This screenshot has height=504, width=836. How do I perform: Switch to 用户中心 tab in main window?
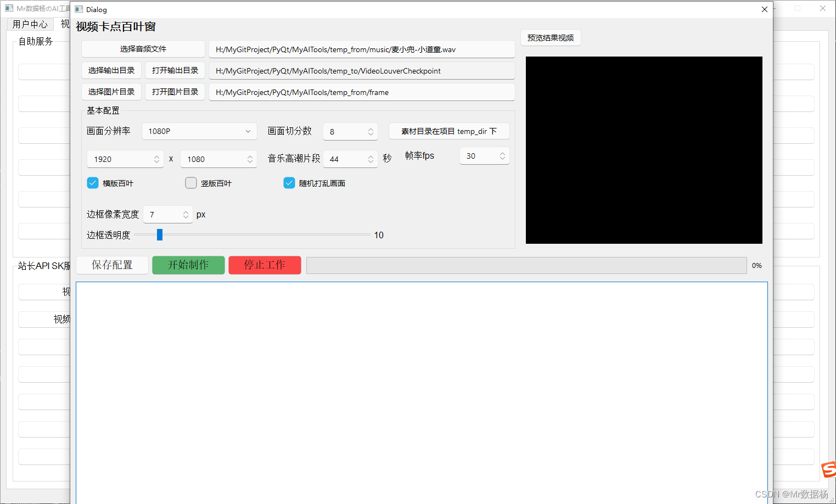pyautogui.click(x=30, y=24)
